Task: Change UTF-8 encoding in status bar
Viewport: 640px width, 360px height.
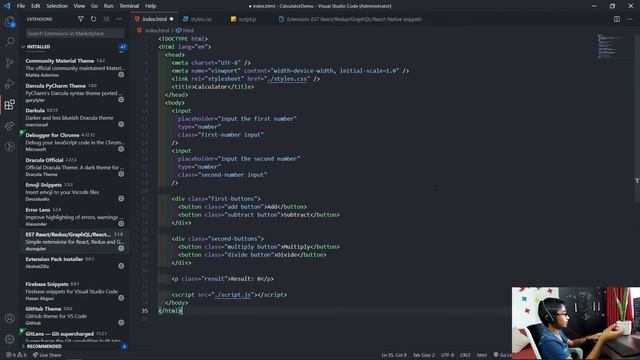Action: (447, 355)
